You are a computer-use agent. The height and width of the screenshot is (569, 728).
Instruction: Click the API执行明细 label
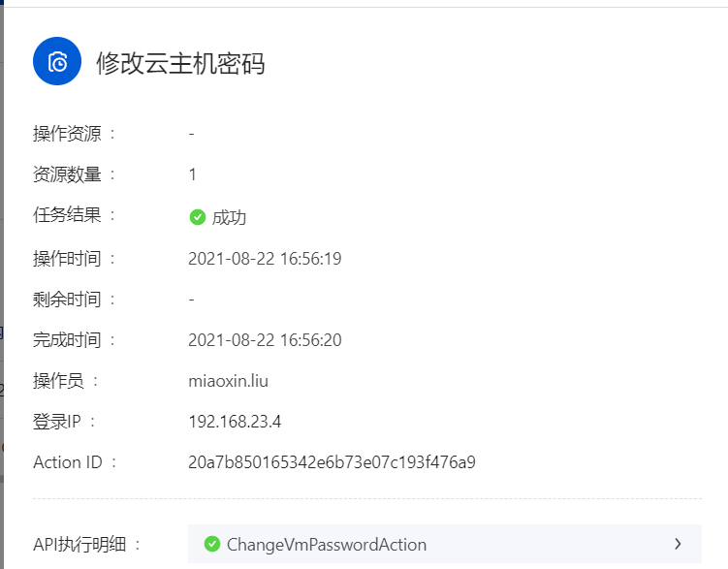click(x=79, y=545)
